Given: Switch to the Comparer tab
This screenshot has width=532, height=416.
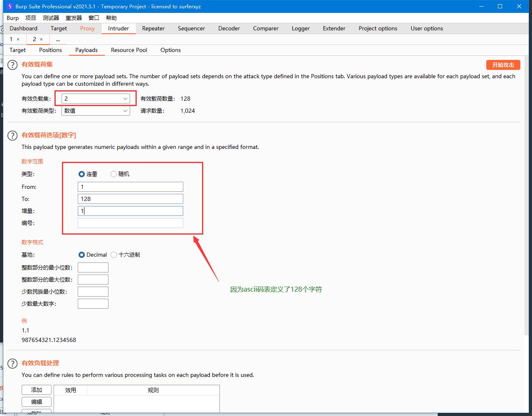Looking at the screenshot, I should [x=266, y=28].
